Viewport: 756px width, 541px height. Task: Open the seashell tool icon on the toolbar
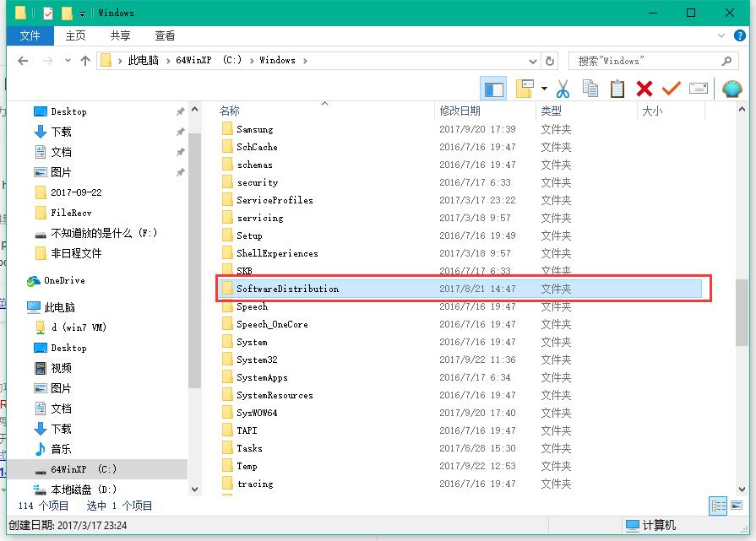pos(732,88)
